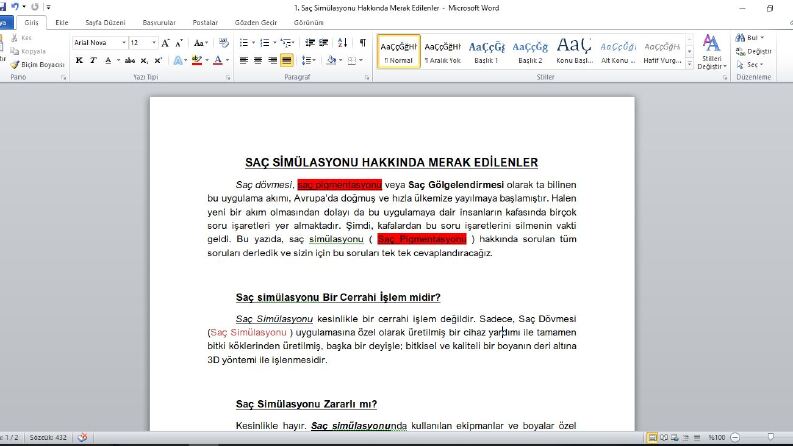Expand the styles gallery more arrow
This screenshot has width=793, height=446.
pyautogui.click(x=689, y=64)
